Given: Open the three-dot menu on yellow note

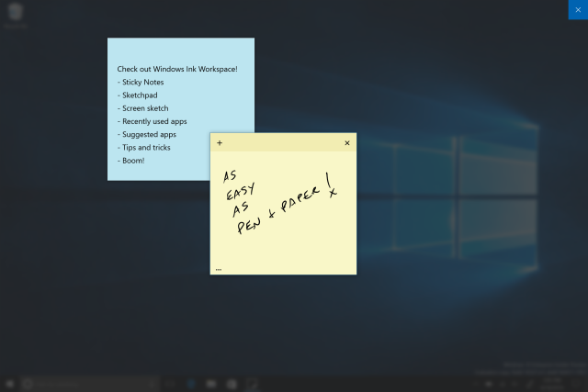Looking at the screenshot, I should 219,270.
